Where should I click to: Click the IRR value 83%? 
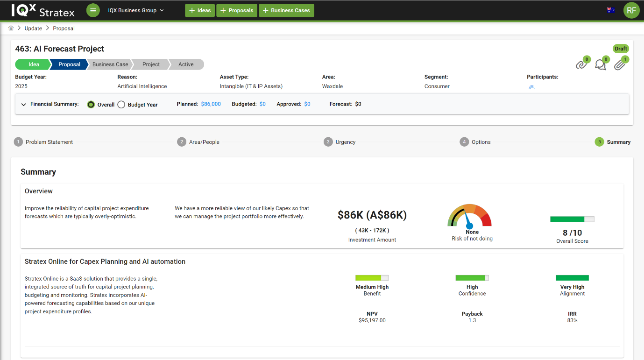coord(572,320)
